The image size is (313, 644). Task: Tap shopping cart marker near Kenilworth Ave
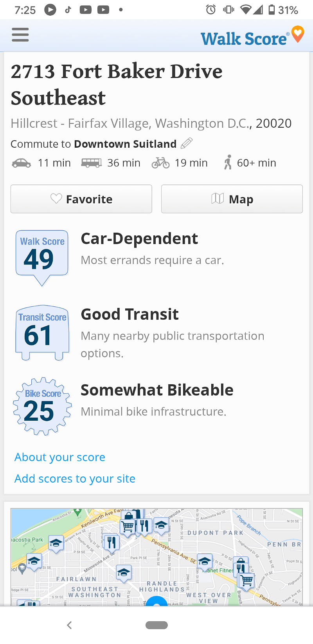(128, 525)
